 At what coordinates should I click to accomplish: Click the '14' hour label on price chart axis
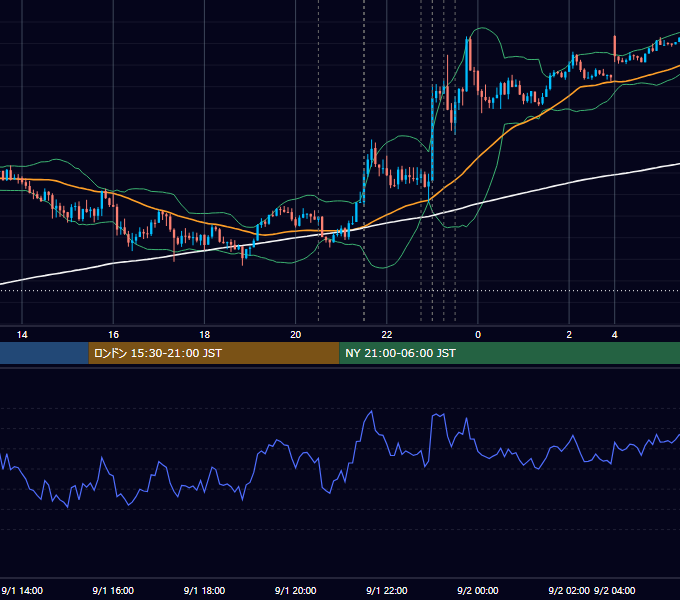(22, 335)
